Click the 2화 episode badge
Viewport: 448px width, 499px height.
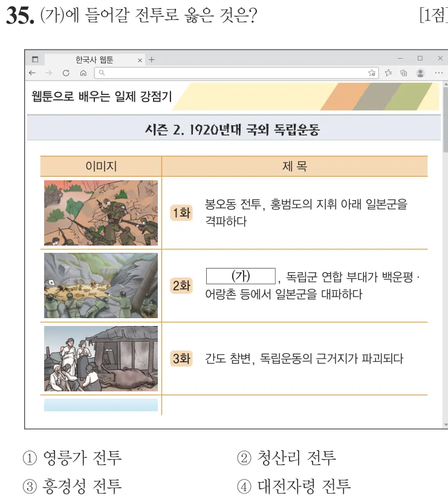click(x=181, y=285)
